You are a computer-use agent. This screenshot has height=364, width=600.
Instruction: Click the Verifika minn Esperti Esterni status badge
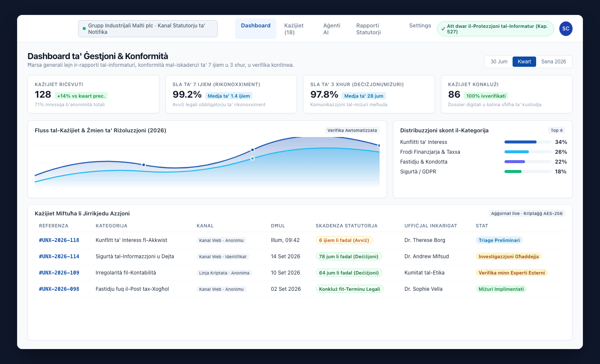pos(512,273)
